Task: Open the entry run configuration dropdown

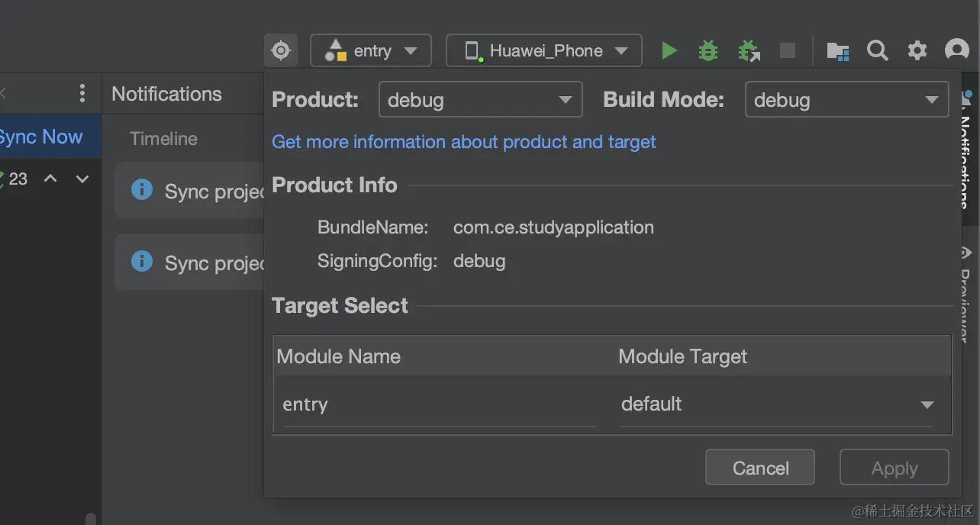Action: 371,51
